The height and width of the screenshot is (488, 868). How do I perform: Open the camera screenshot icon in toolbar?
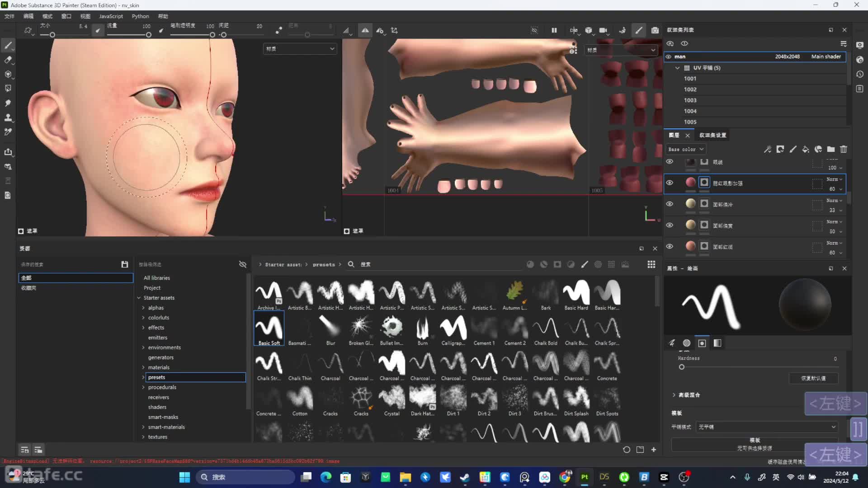point(655,30)
